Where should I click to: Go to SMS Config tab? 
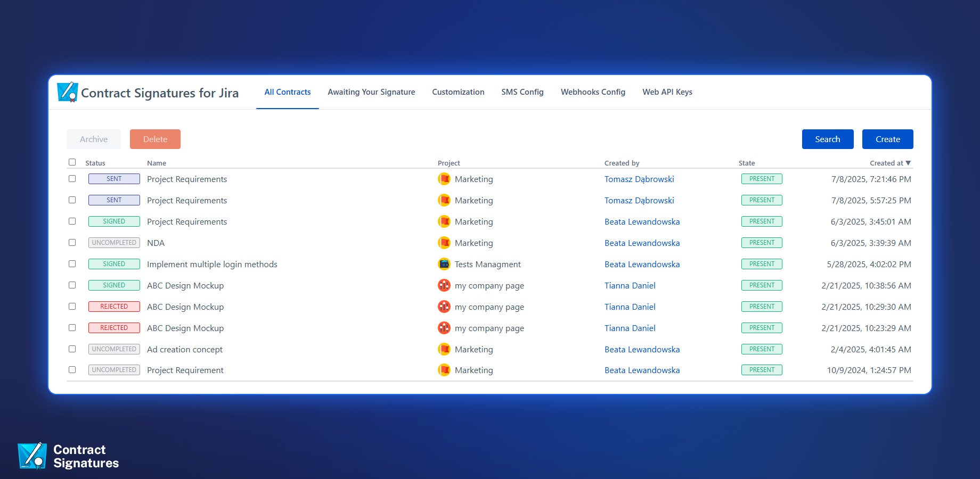(x=522, y=92)
